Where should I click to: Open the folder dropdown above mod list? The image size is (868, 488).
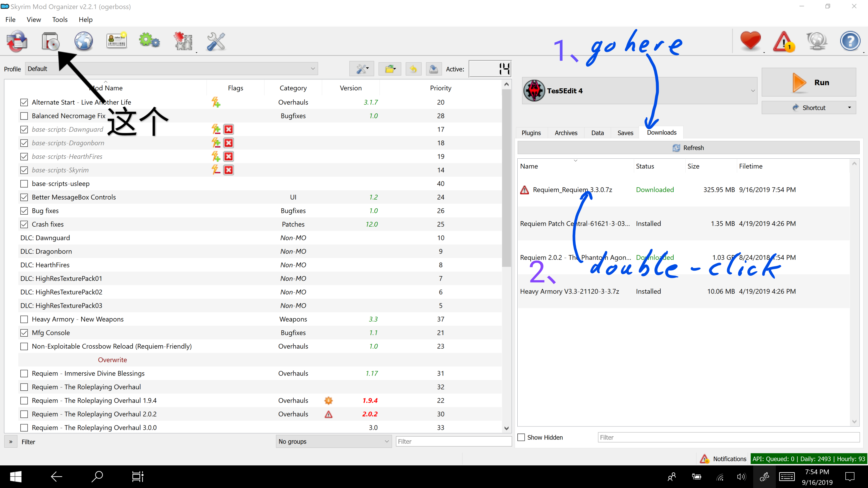tap(390, 69)
